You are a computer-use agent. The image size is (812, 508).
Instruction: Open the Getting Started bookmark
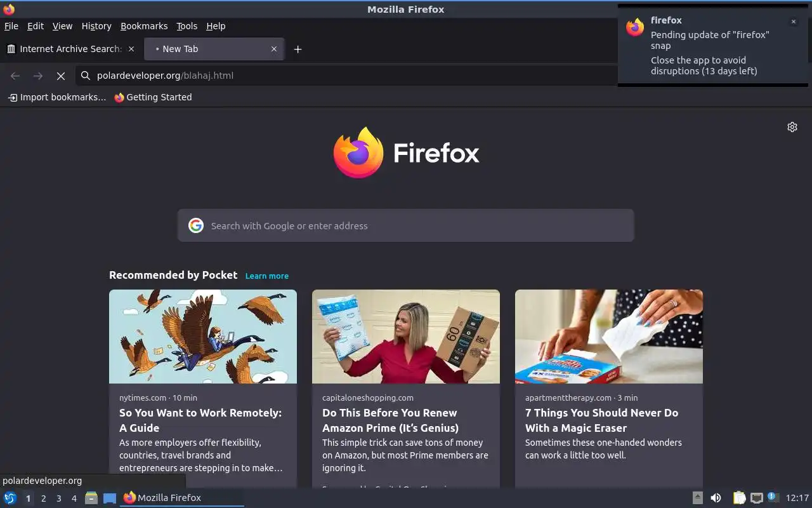(x=153, y=97)
